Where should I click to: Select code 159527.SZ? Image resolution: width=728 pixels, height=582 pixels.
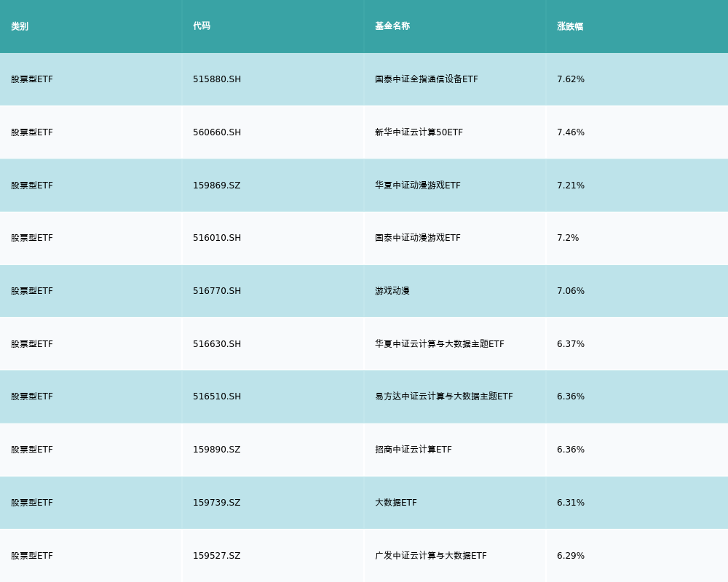pos(217,556)
